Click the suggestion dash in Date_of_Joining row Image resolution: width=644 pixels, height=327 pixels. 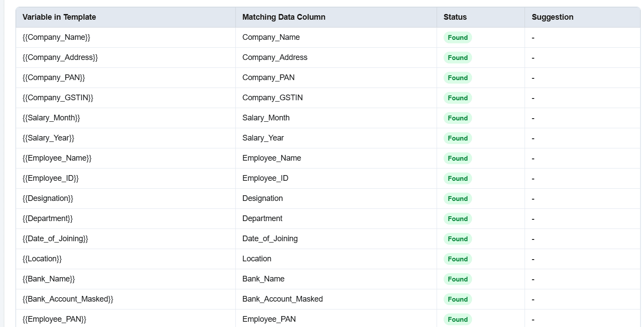(x=533, y=239)
